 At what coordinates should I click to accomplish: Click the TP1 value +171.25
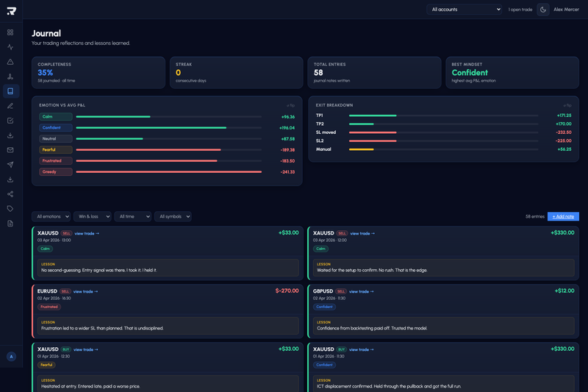click(564, 115)
